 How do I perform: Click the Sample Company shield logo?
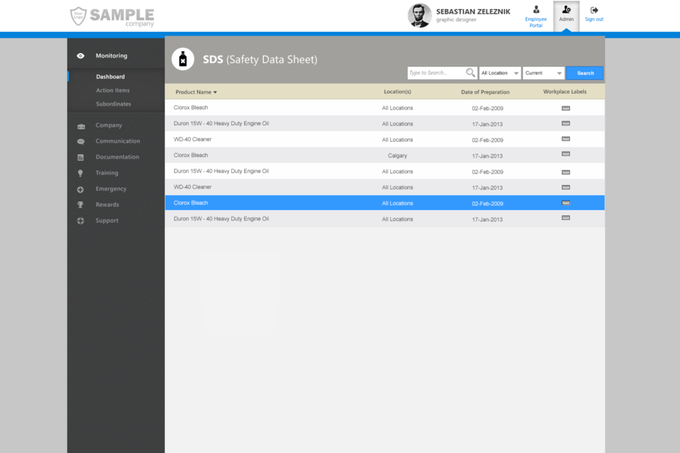[x=78, y=16]
